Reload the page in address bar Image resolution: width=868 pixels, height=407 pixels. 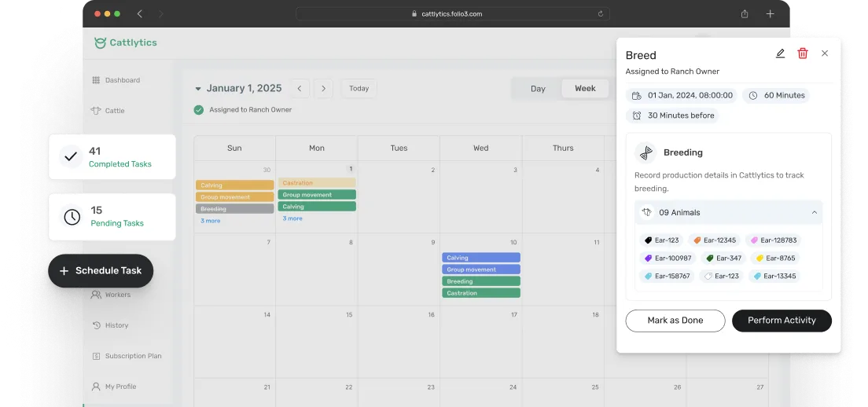pyautogui.click(x=601, y=14)
